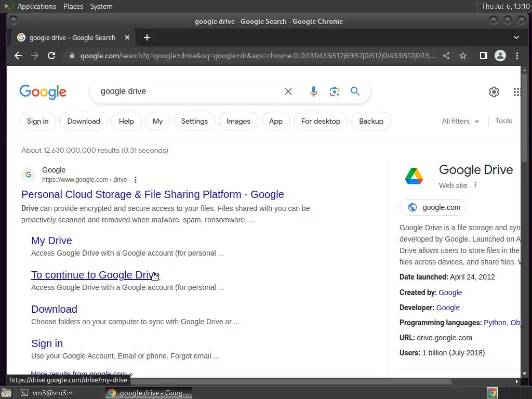Select the Help filter chip

126,121
